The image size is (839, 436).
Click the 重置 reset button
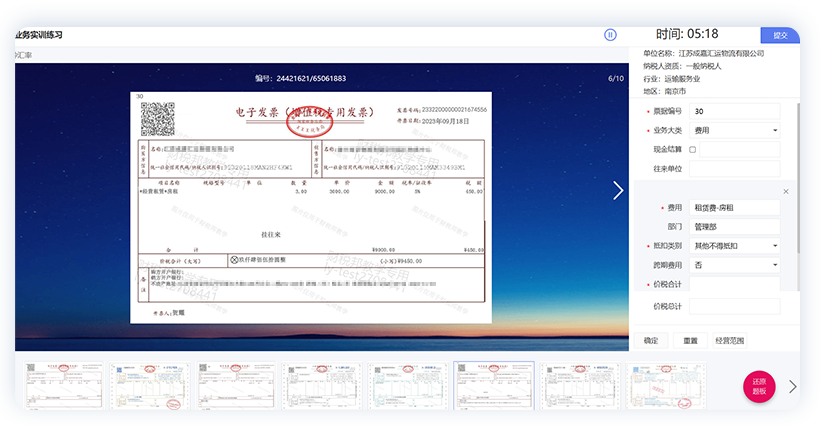coord(690,341)
